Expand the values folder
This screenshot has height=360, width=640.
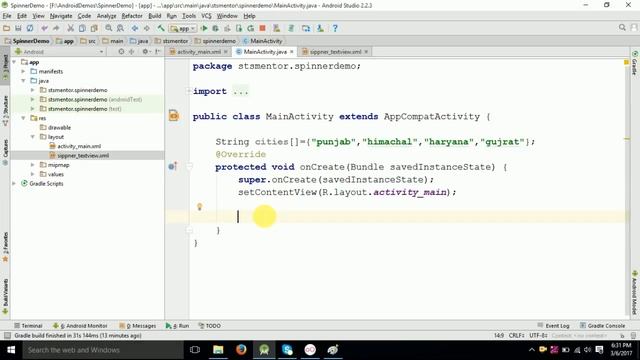(33, 174)
